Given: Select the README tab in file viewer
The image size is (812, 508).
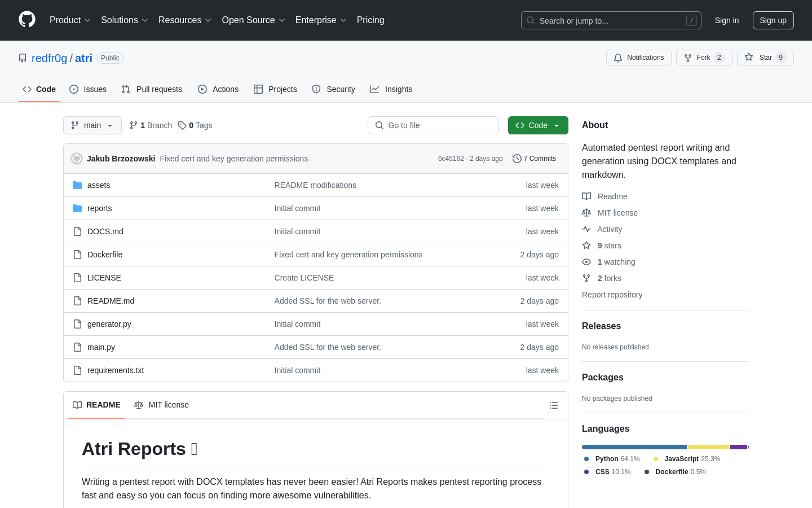Looking at the screenshot, I should click(96, 405).
